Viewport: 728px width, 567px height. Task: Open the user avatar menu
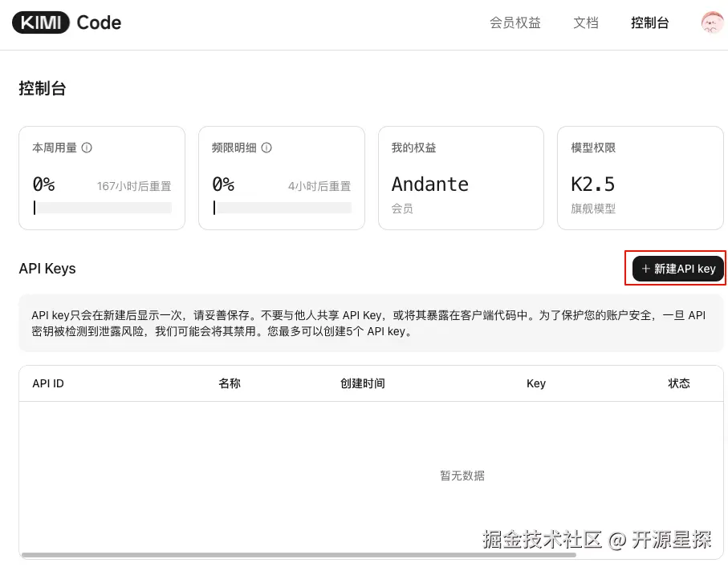click(x=712, y=22)
